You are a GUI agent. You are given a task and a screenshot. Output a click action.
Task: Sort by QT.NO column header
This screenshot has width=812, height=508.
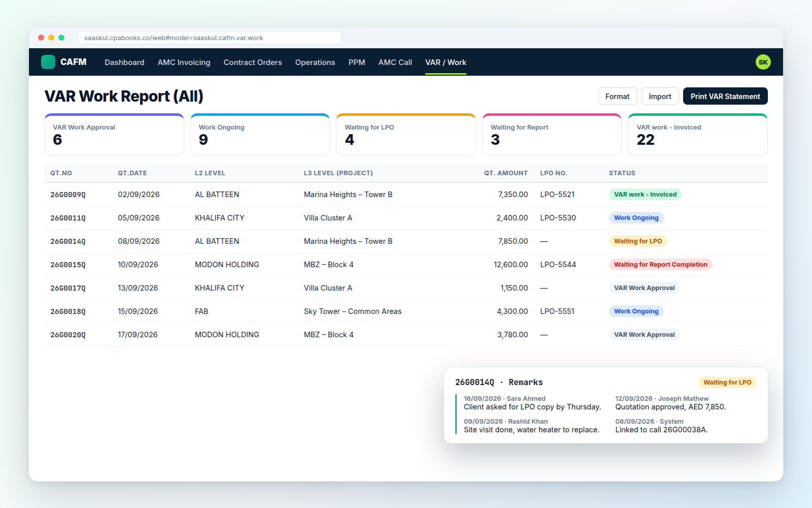pyautogui.click(x=61, y=173)
